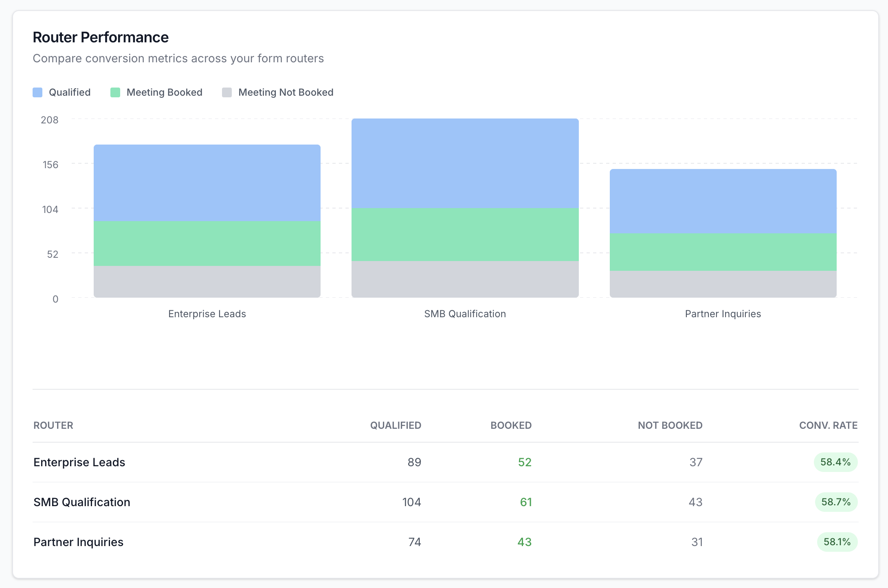Screen dimensions: 888x588
Task: Toggle the Qualified legend label
Action: 70,92
